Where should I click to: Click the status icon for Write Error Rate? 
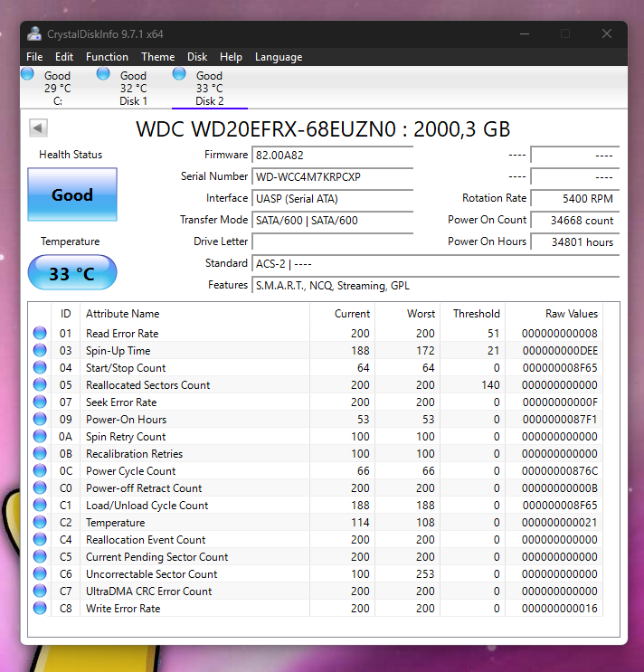(x=40, y=608)
